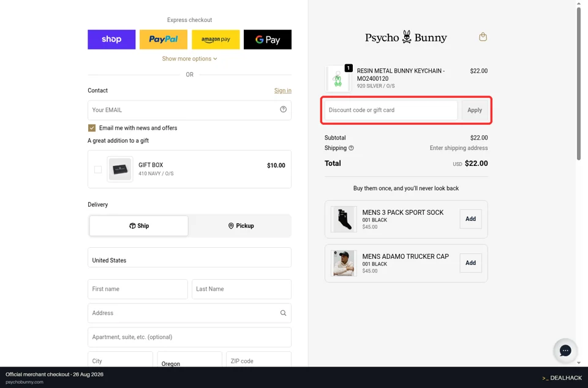Click the keychain quantity badge showing 1

349,68
